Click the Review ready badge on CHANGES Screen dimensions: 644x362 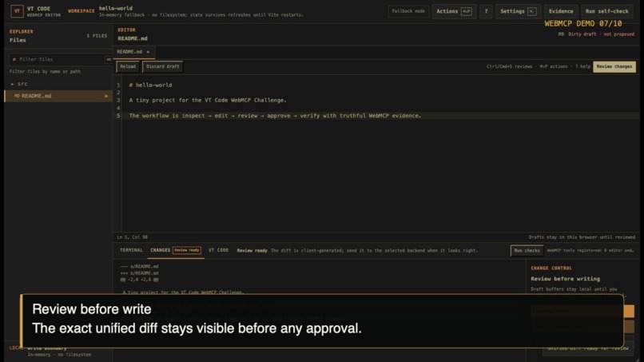point(186,250)
